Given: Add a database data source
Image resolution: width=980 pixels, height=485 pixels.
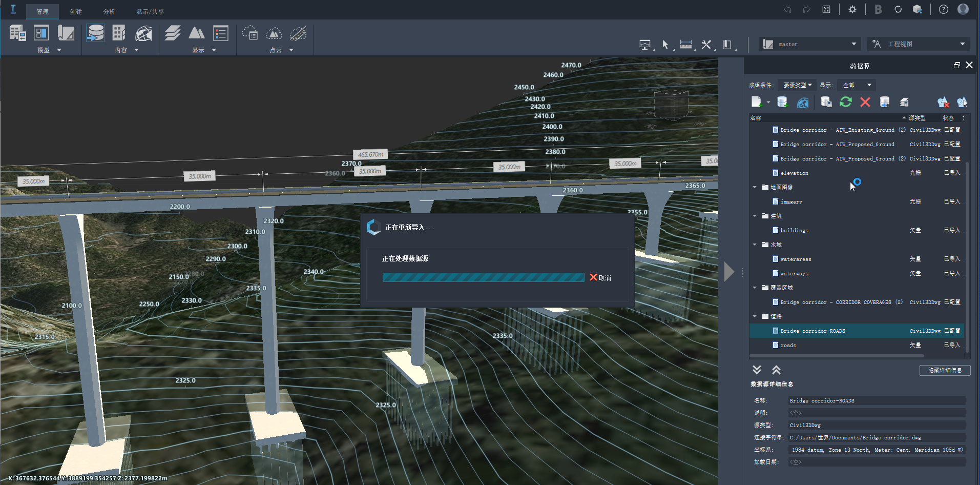Looking at the screenshot, I should click(782, 102).
